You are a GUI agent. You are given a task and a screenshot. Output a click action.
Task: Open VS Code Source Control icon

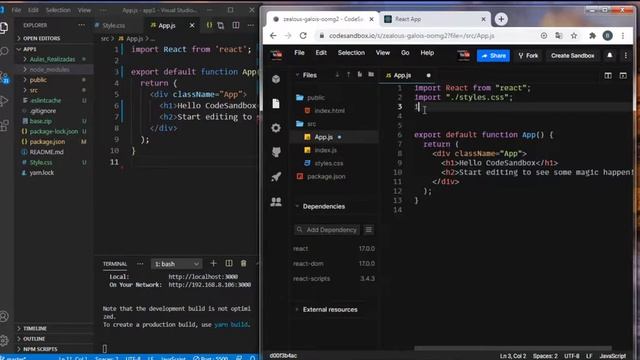coord(4,76)
